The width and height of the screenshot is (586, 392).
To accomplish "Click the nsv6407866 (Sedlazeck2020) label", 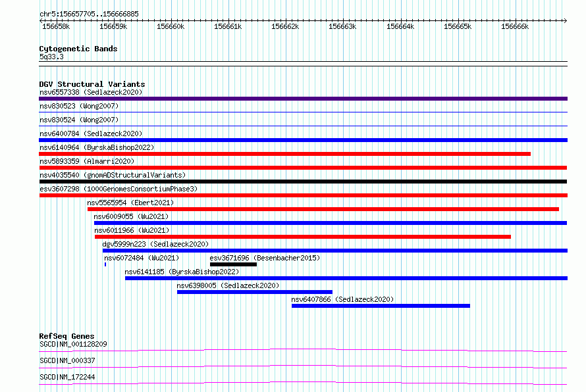I will coord(342,299).
